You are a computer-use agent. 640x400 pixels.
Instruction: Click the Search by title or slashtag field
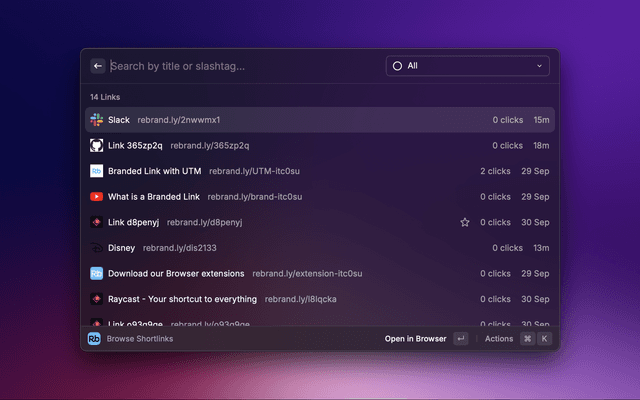point(240,66)
